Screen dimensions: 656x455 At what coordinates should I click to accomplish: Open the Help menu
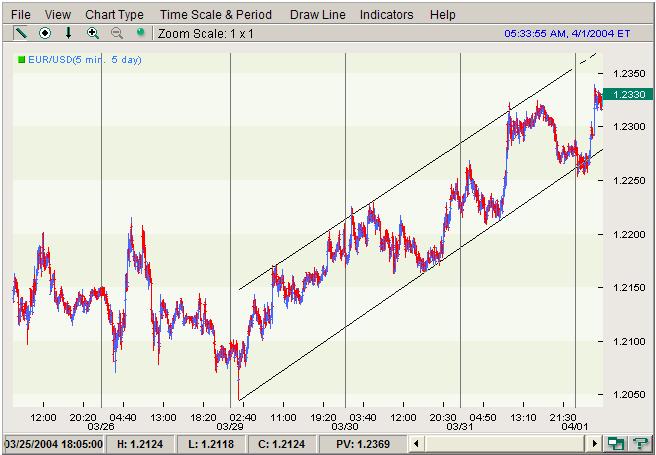tap(443, 15)
